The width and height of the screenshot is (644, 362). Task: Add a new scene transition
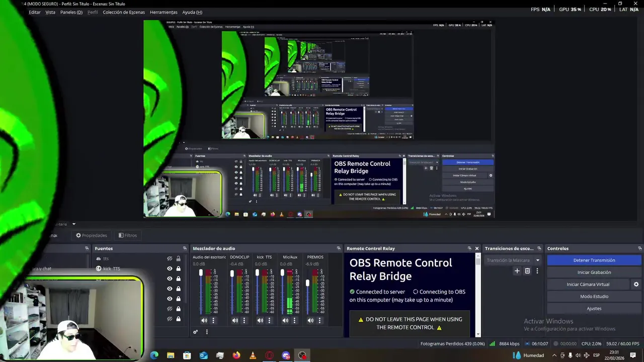coord(517,271)
